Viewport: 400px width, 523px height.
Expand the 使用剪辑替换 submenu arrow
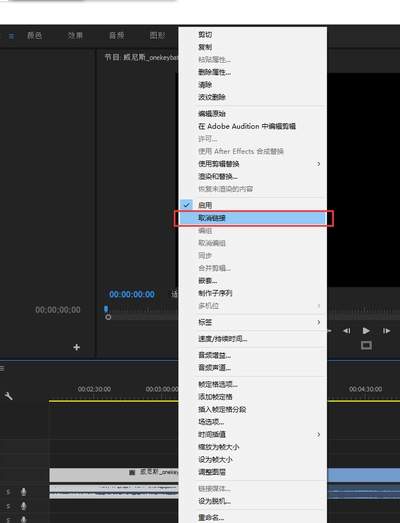tap(319, 164)
